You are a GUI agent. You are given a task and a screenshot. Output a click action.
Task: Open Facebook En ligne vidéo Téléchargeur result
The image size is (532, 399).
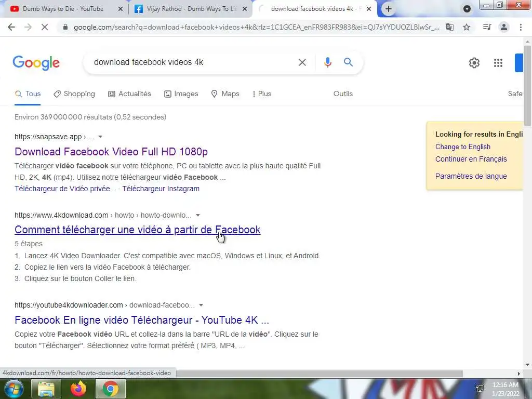click(142, 320)
